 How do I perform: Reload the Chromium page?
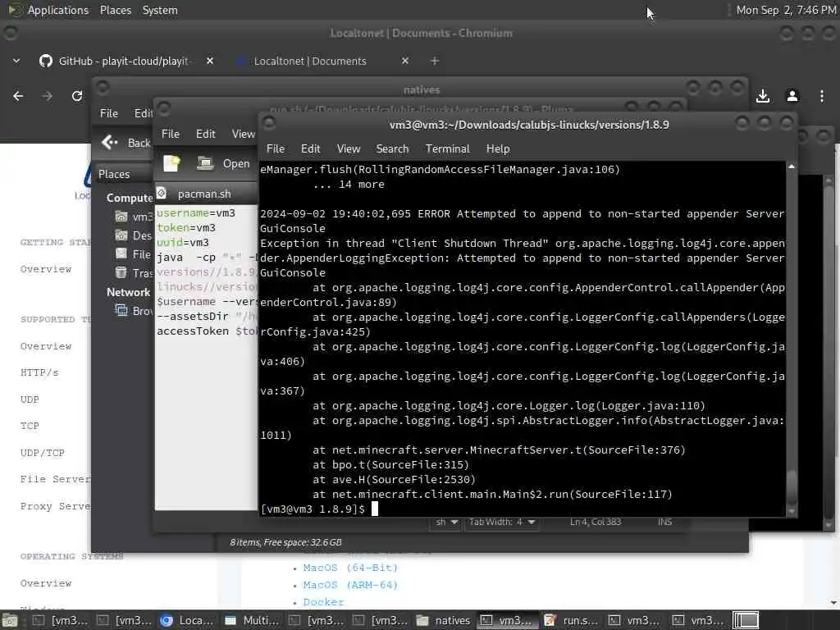pyautogui.click(x=77, y=96)
